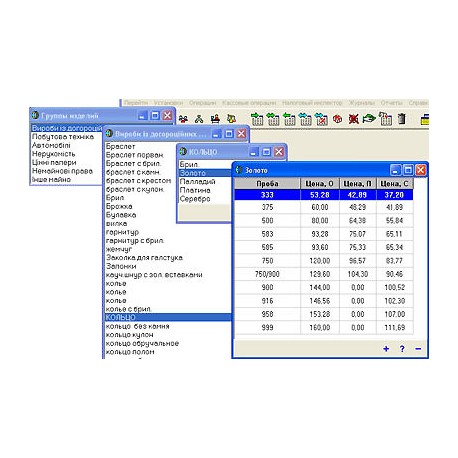
Task: Click price cell 146,56
Action: (x=320, y=301)
